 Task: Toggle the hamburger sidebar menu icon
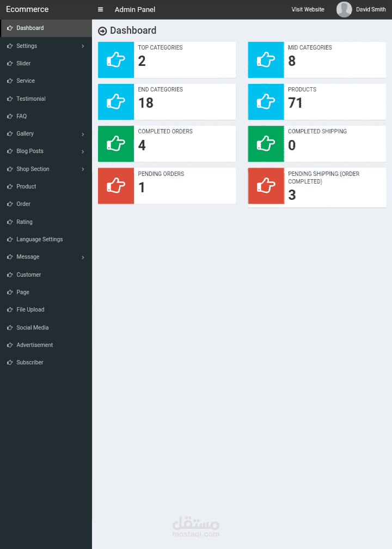coord(100,9)
